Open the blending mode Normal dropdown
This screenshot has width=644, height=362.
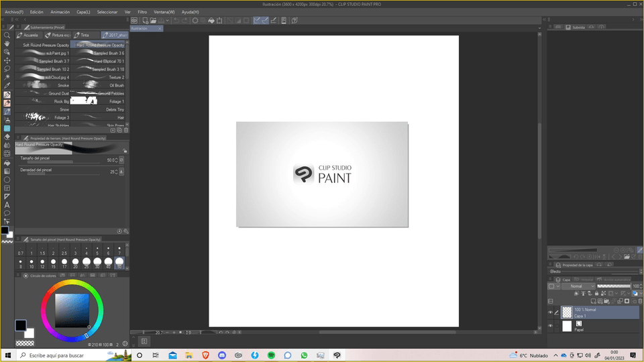click(578, 286)
